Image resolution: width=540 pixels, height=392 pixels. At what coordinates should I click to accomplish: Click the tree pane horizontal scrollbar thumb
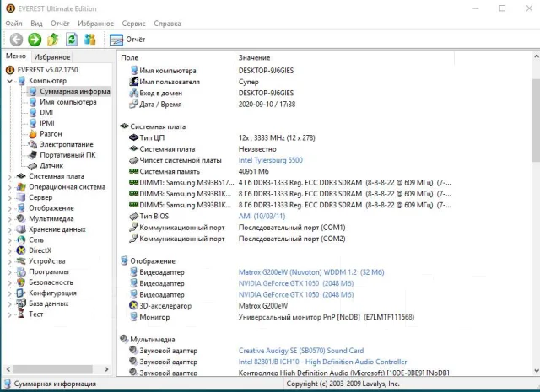(53, 369)
